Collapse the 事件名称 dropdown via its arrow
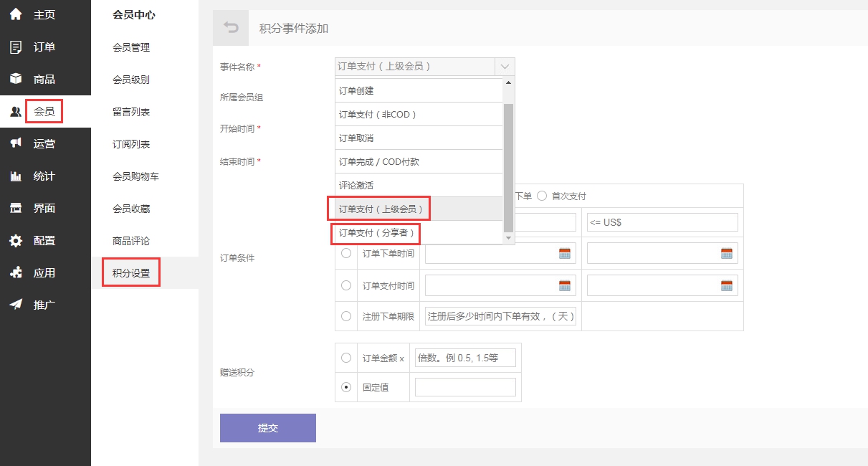Viewport: 868px width, 466px height. (505, 67)
